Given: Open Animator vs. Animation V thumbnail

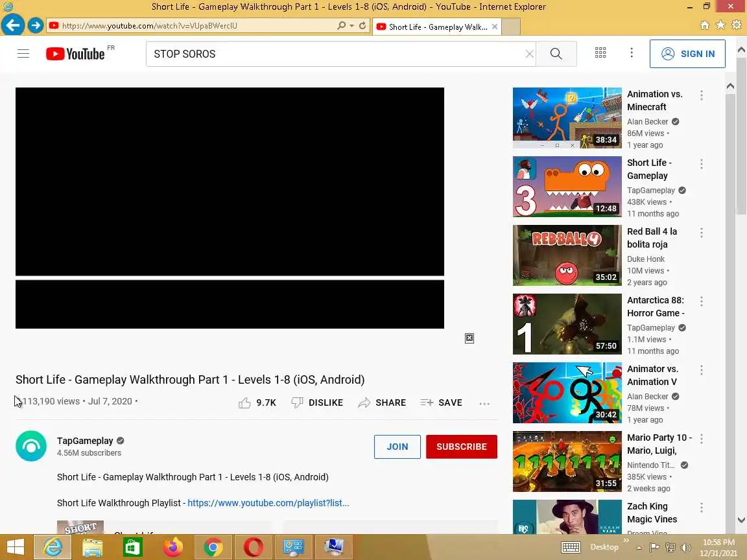Looking at the screenshot, I should pyautogui.click(x=567, y=393).
